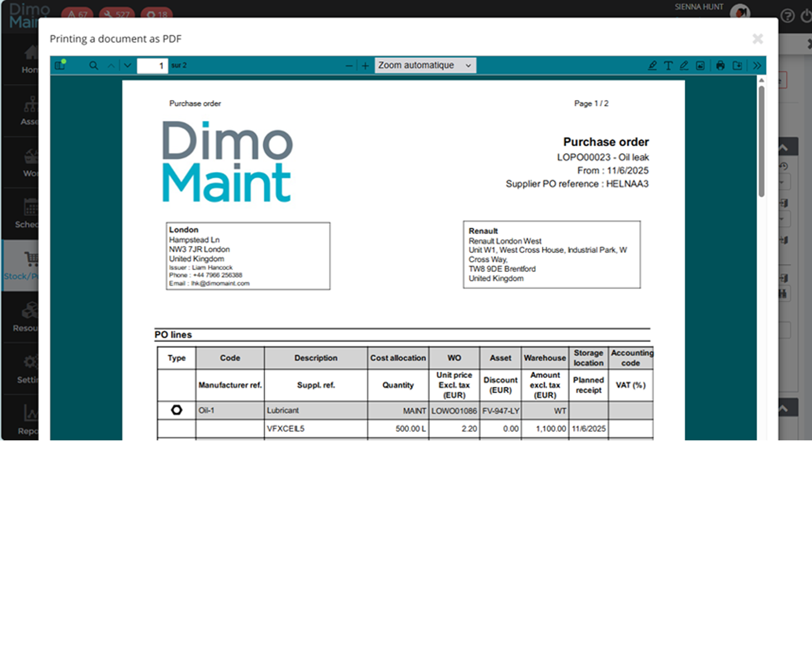The width and height of the screenshot is (812, 650).
Task: Toggle the logout power icon
Action: click(x=807, y=16)
